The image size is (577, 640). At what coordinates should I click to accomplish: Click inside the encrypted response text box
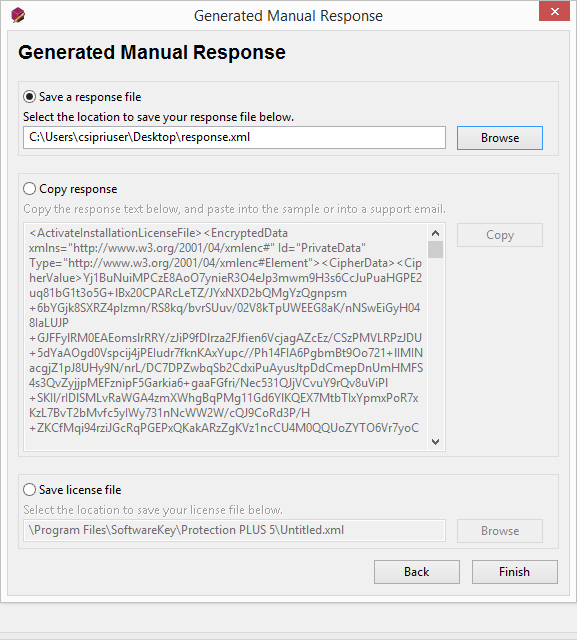pyautogui.click(x=225, y=337)
